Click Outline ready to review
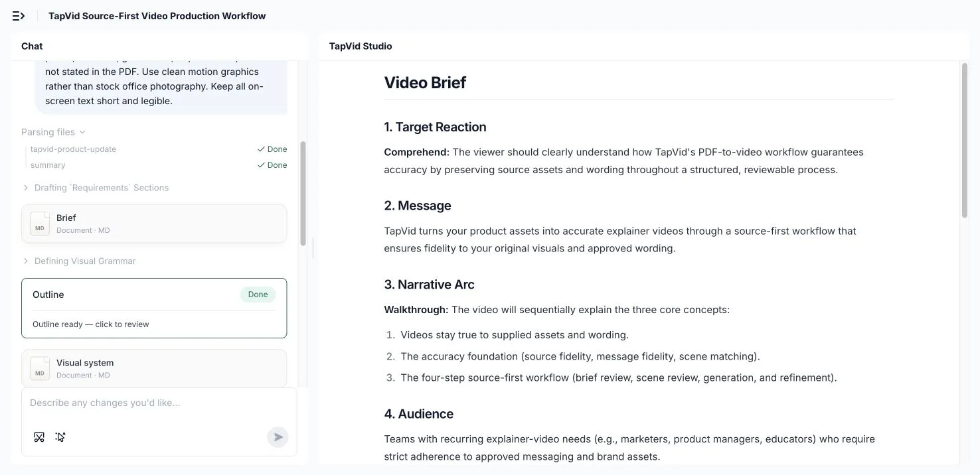Screen dimensions: 980x475 click(91, 324)
